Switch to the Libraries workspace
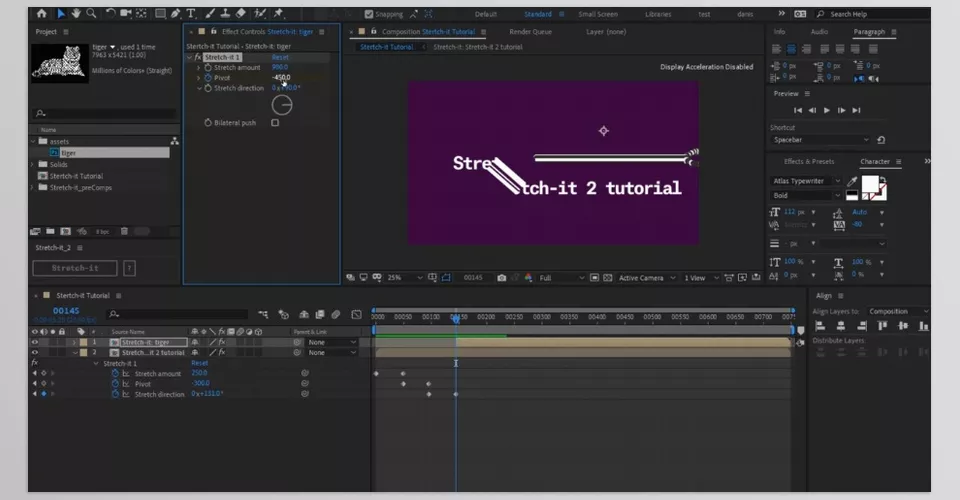 658,14
